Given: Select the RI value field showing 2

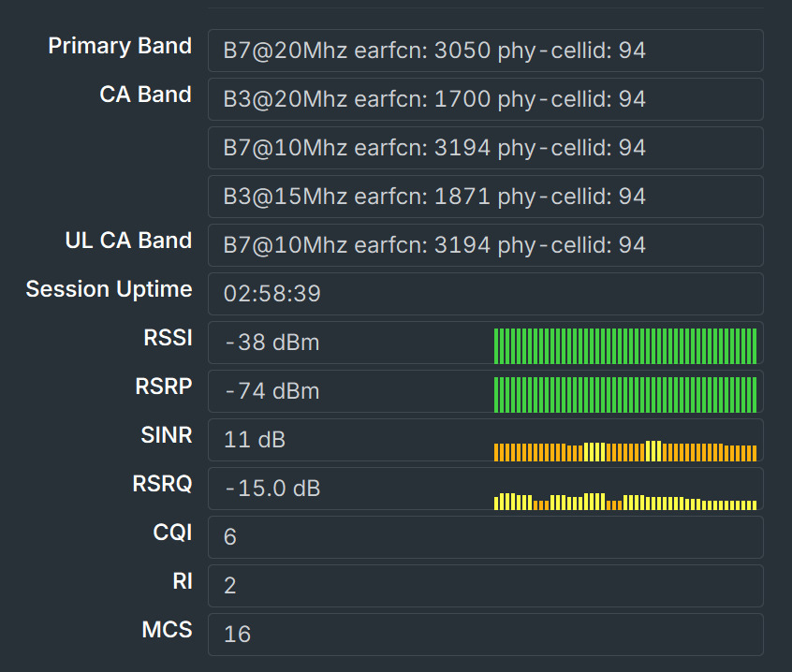Looking at the screenshot, I should [485, 586].
